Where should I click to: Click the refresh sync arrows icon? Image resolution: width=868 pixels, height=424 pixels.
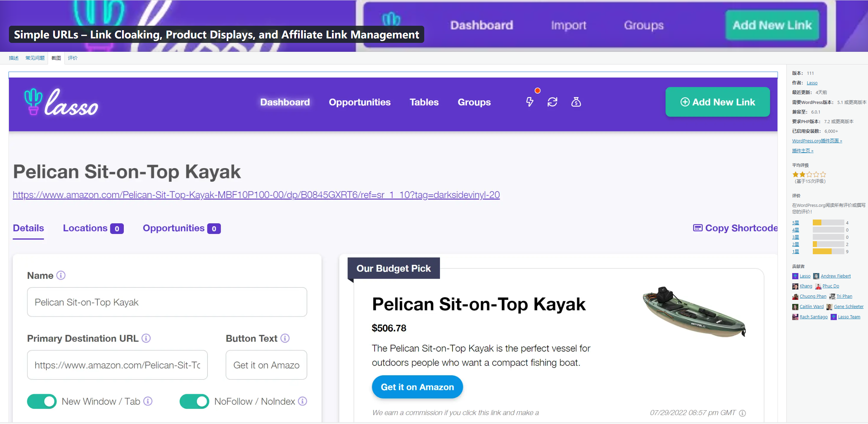[552, 102]
